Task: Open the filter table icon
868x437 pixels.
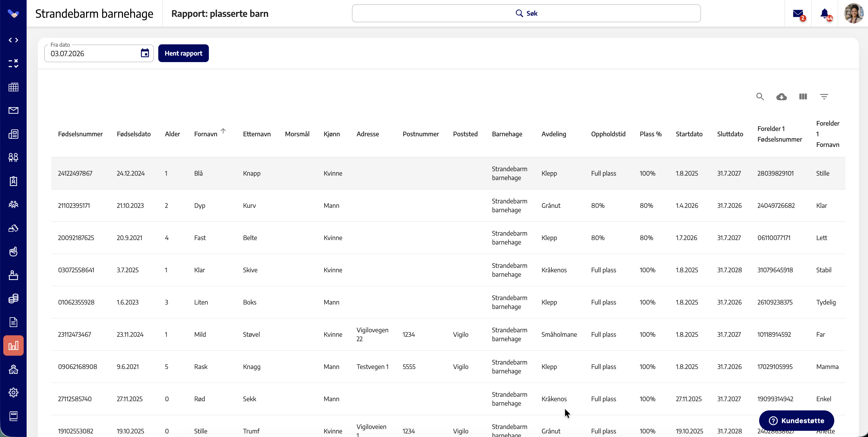Action: (x=824, y=97)
